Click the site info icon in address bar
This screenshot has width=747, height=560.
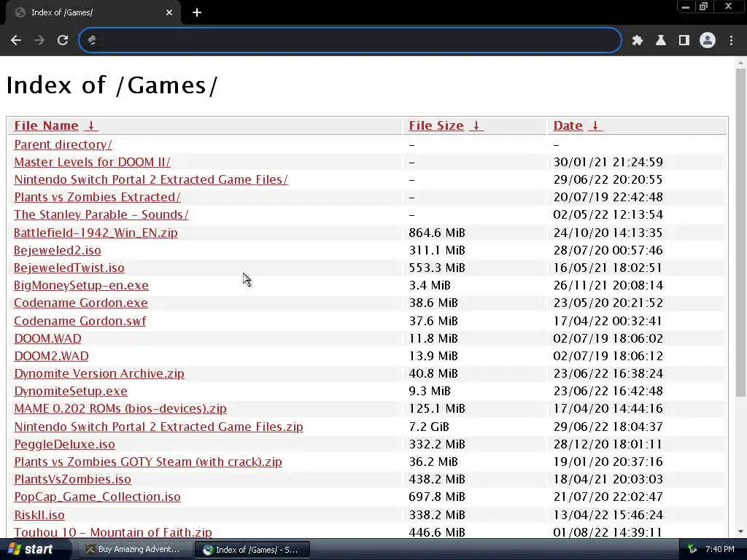coord(92,40)
